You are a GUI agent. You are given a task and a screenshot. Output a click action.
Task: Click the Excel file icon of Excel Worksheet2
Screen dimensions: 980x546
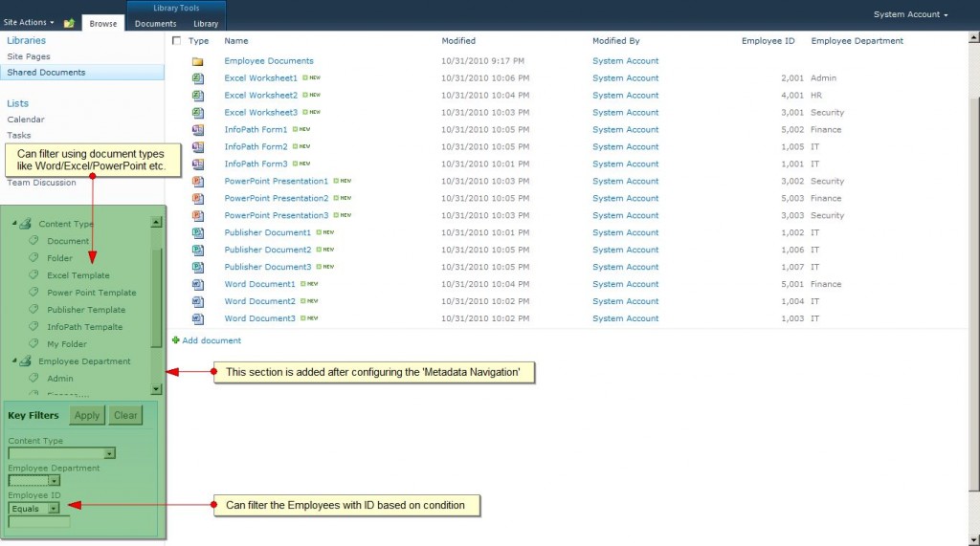tap(197, 96)
